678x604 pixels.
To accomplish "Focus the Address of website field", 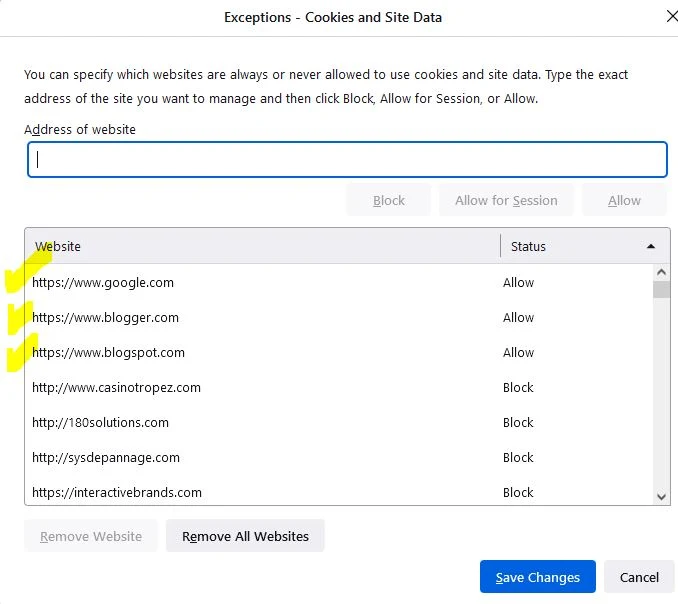I will 347,160.
